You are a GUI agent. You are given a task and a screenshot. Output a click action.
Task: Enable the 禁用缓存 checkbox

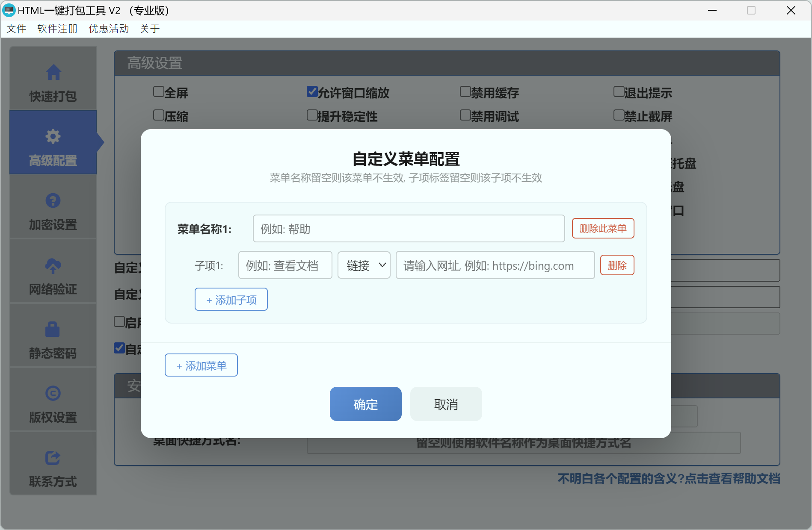click(x=465, y=91)
